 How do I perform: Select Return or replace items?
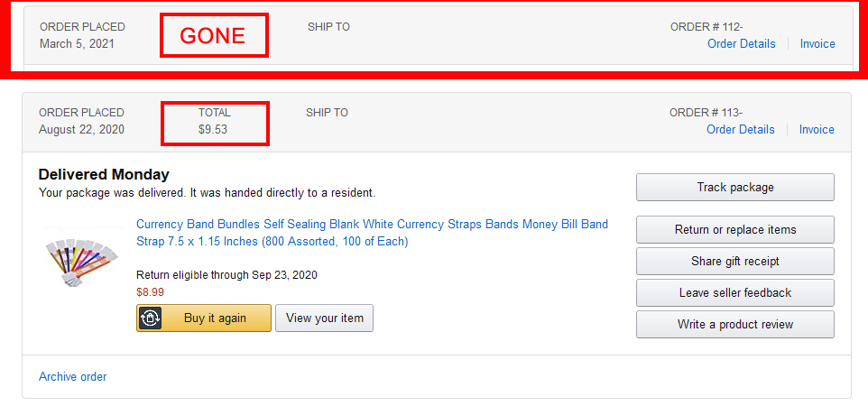pyautogui.click(x=734, y=229)
